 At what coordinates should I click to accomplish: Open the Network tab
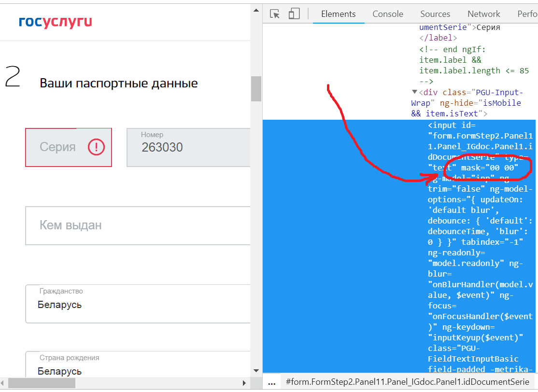484,14
